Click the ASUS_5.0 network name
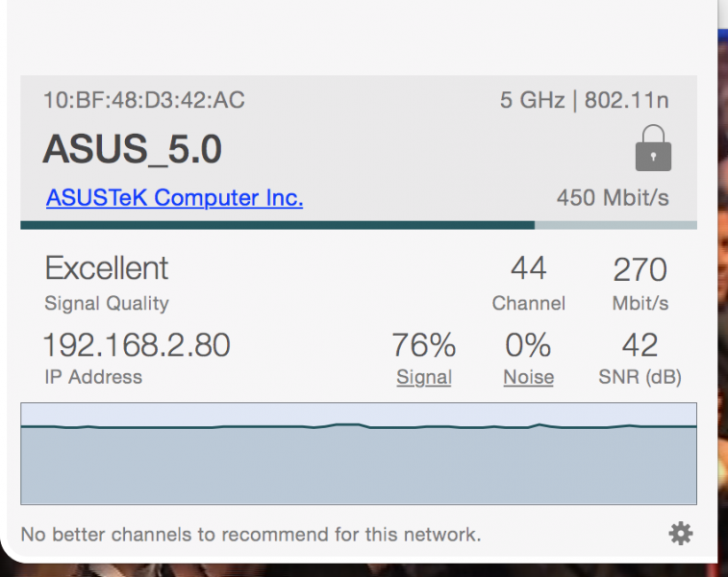Image resolution: width=728 pixels, height=577 pixels. pyautogui.click(x=133, y=149)
